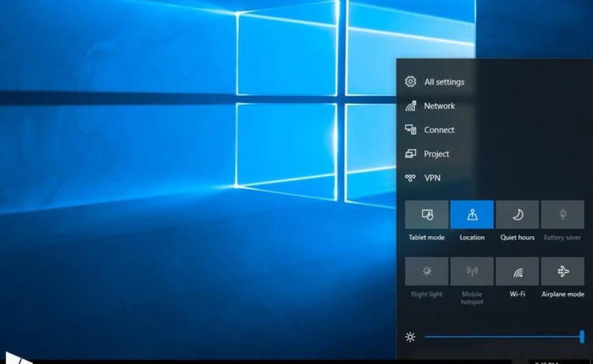Select the Project label
This screenshot has width=593, height=364.
click(436, 154)
